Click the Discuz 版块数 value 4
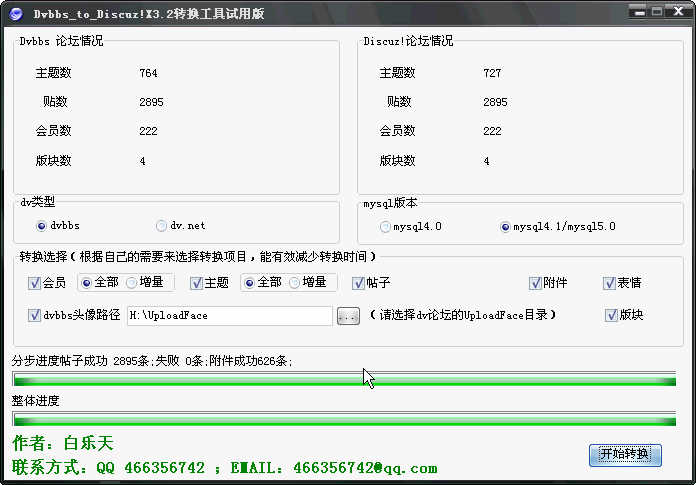This screenshot has width=696, height=485. tap(486, 161)
